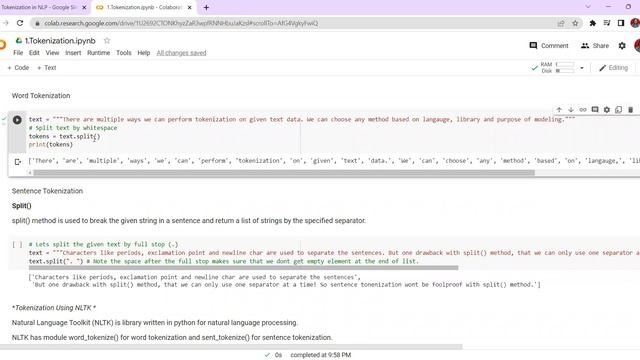Open the cell's editor settings gear
This screenshot has height=360, width=640.
[607, 110]
